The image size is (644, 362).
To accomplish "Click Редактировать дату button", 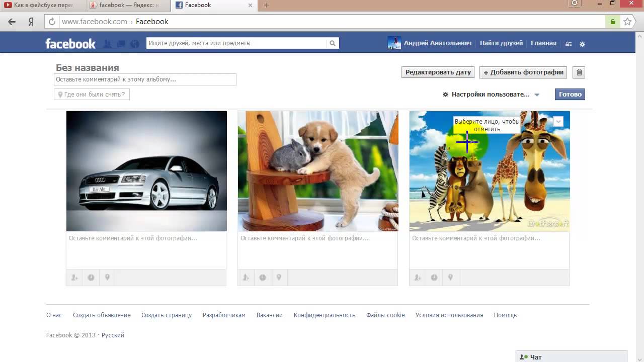I will tap(438, 72).
